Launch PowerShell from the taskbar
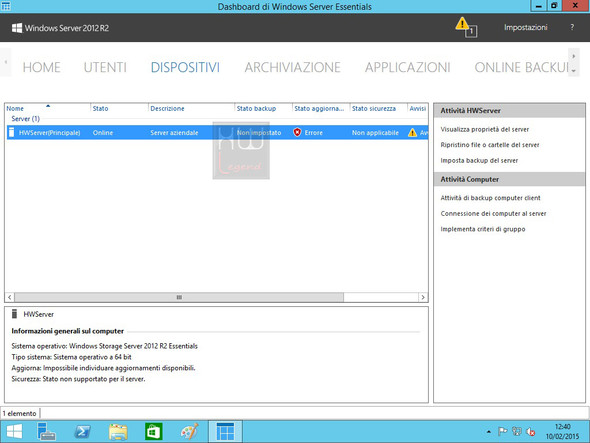Viewport: 590px width, 443px height. point(82,431)
